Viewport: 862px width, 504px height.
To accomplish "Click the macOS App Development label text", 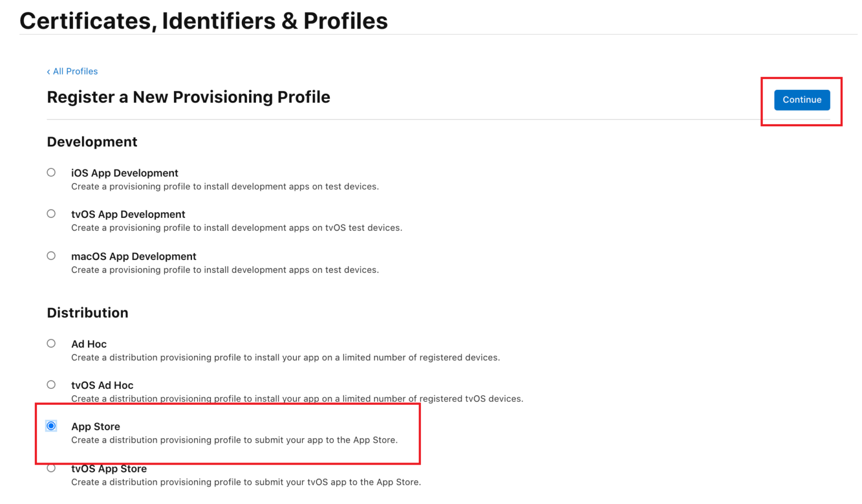I will (134, 256).
